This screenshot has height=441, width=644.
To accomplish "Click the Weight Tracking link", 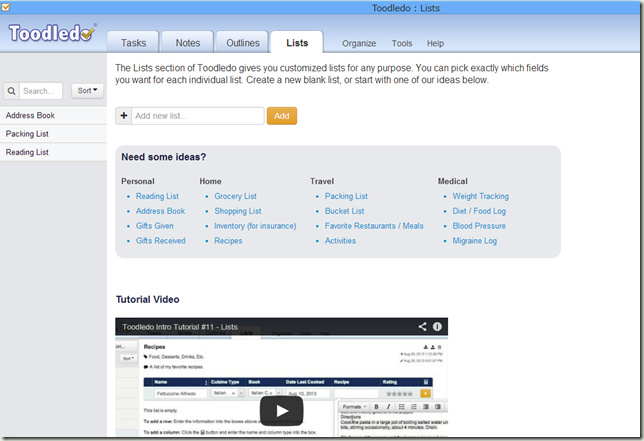I will 481,196.
